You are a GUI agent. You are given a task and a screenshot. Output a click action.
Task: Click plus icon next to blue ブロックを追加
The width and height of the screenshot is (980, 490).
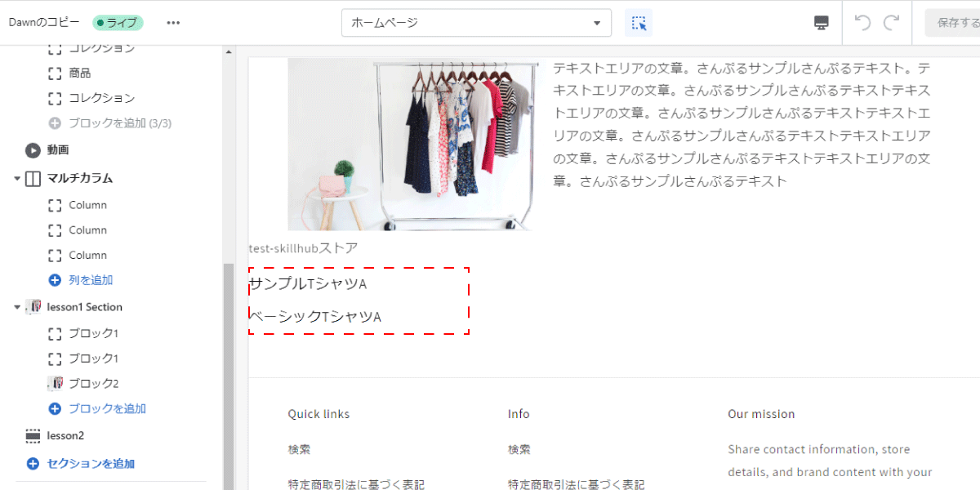tap(55, 408)
